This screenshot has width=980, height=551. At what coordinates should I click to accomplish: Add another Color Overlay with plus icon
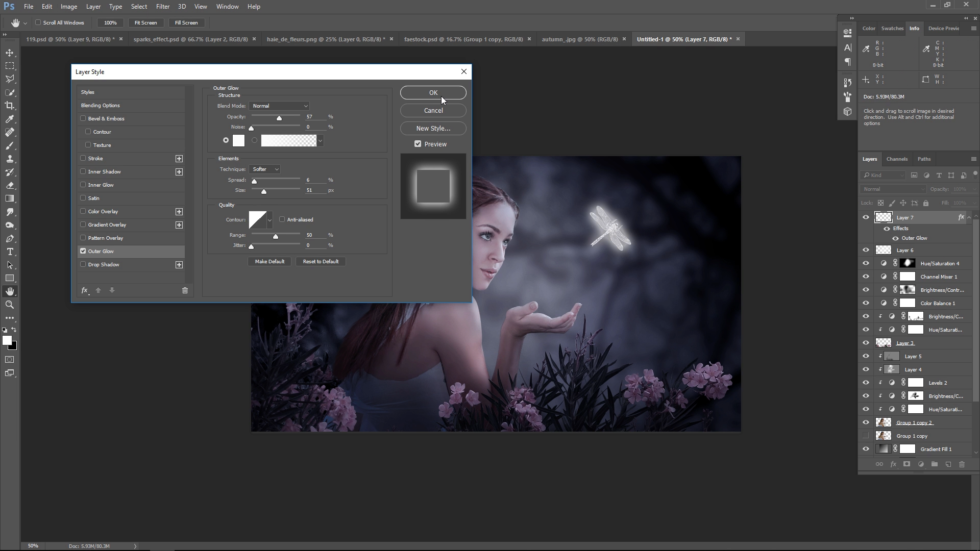(179, 212)
